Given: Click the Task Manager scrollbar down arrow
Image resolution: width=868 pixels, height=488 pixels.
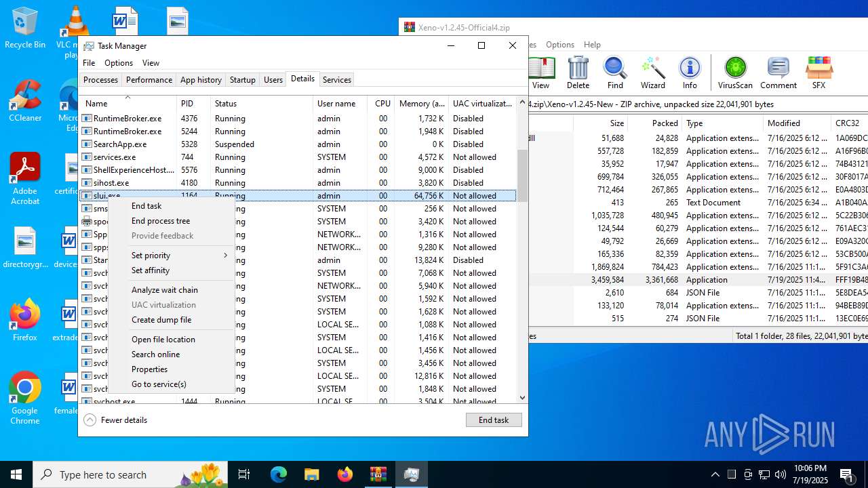Looking at the screenshot, I should [x=522, y=398].
